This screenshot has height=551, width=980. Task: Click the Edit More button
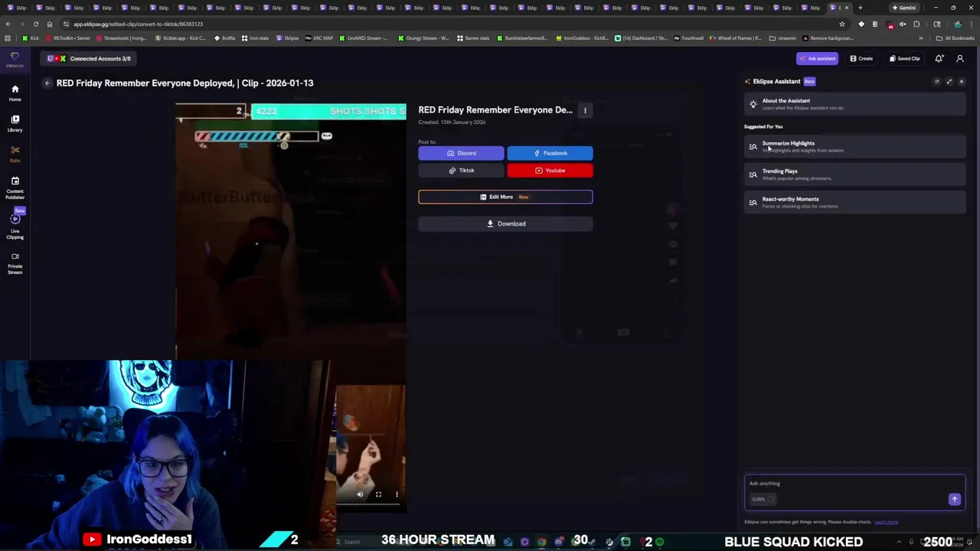(505, 197)
